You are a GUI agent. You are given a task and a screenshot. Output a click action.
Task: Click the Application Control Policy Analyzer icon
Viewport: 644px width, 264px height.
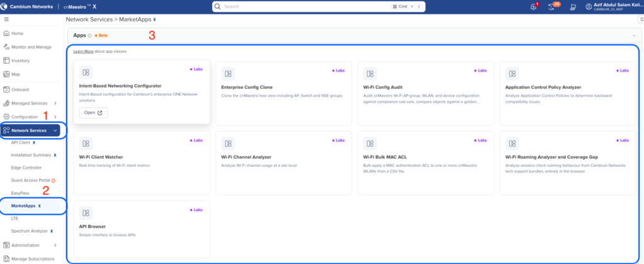[512, 73]
